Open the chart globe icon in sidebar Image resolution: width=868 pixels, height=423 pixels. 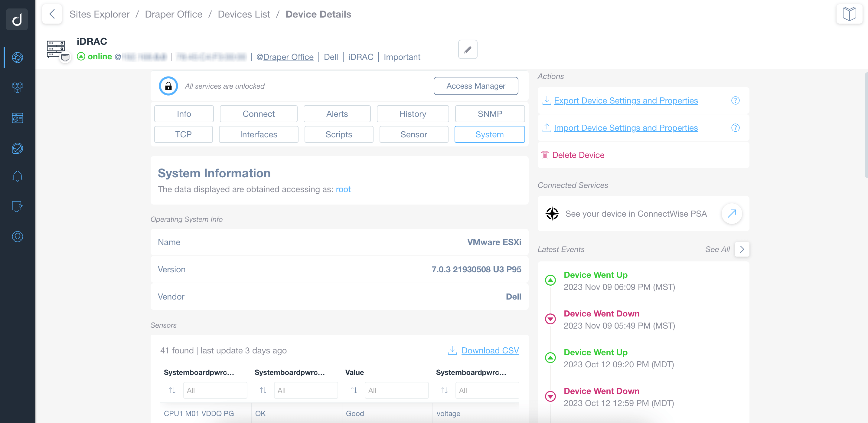point(18,148)
